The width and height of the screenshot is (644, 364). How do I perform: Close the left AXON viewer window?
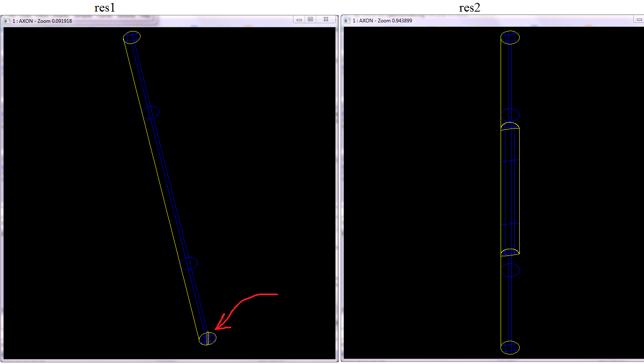coord(326,19)
